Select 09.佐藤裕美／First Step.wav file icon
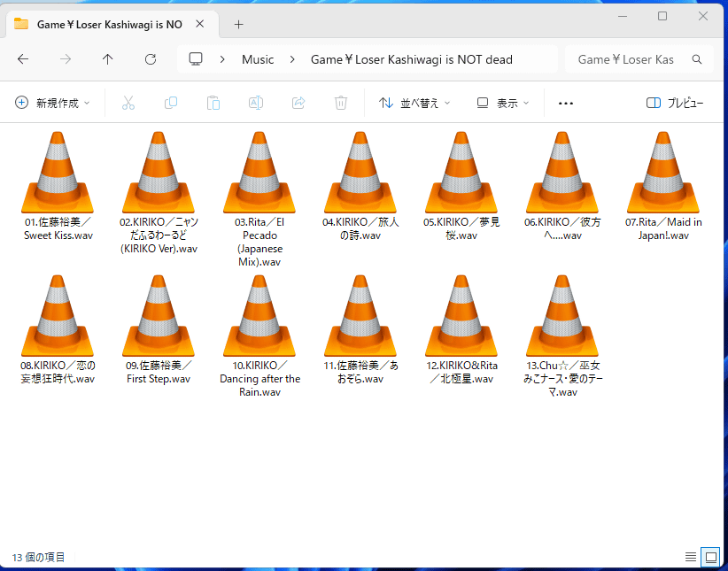 click(x=159, y=316)
